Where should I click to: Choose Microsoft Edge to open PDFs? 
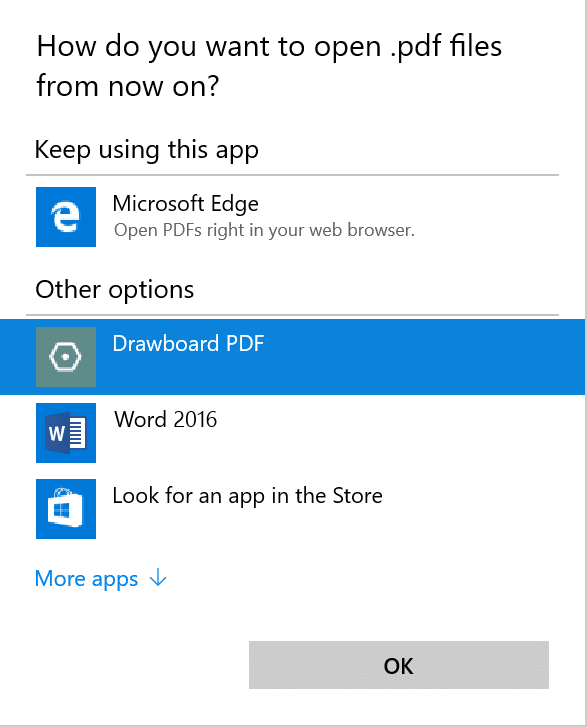click(293, 217)
